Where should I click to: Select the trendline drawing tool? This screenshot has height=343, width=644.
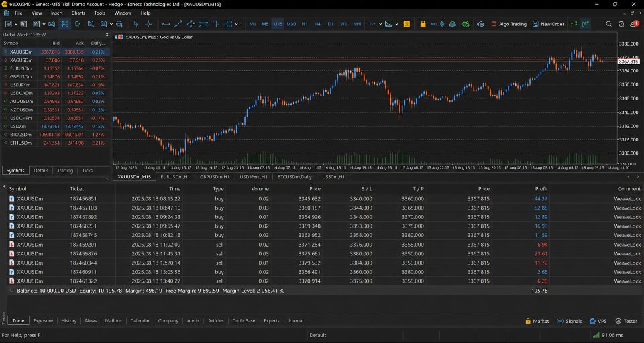[x=178, y=24]
